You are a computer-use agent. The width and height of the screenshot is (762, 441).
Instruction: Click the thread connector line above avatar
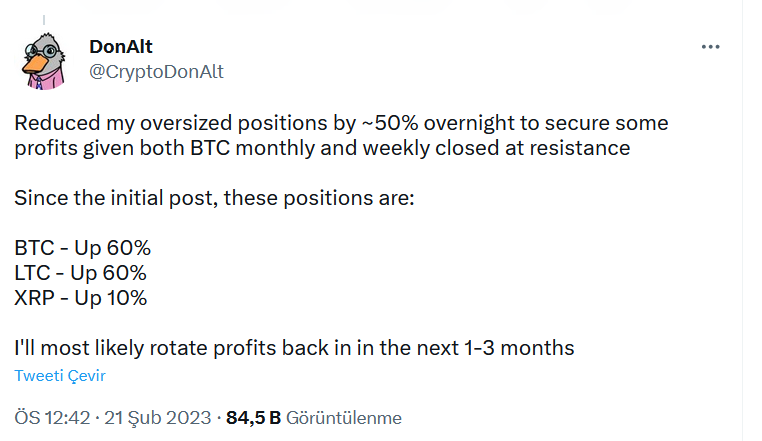44,20
